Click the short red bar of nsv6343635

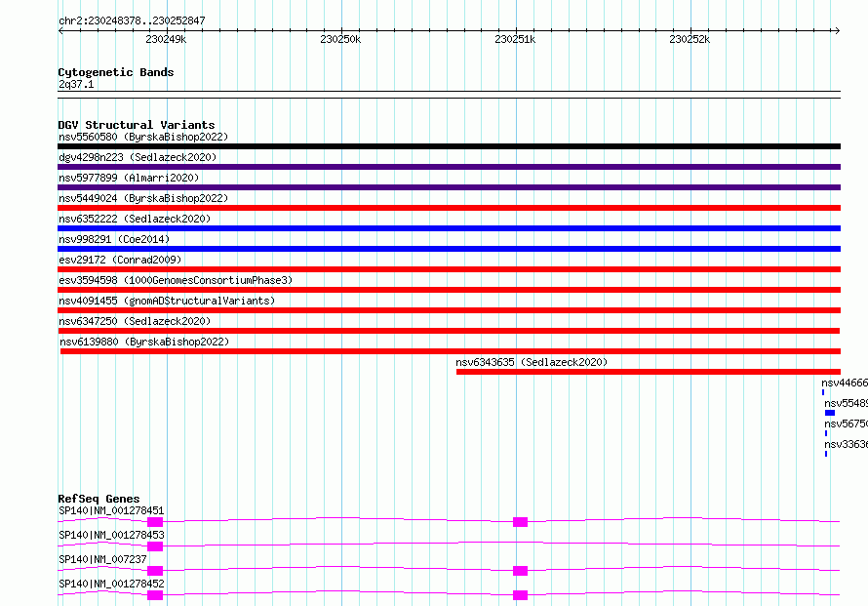[x=649, y=372]
